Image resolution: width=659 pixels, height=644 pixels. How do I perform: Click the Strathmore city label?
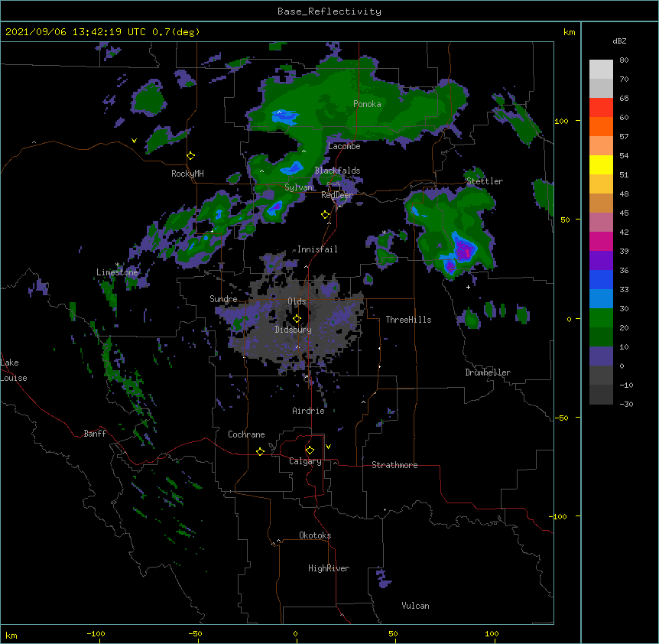[394, 465]
